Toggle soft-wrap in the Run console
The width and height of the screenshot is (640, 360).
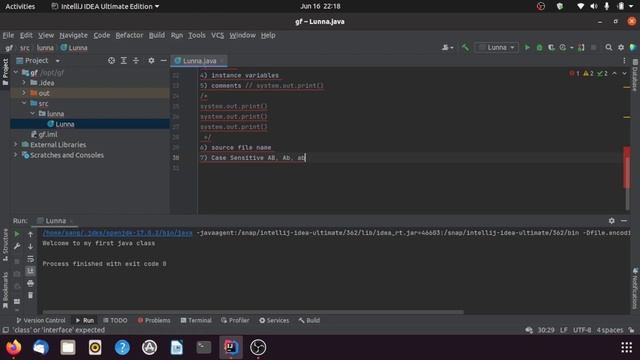31,259
